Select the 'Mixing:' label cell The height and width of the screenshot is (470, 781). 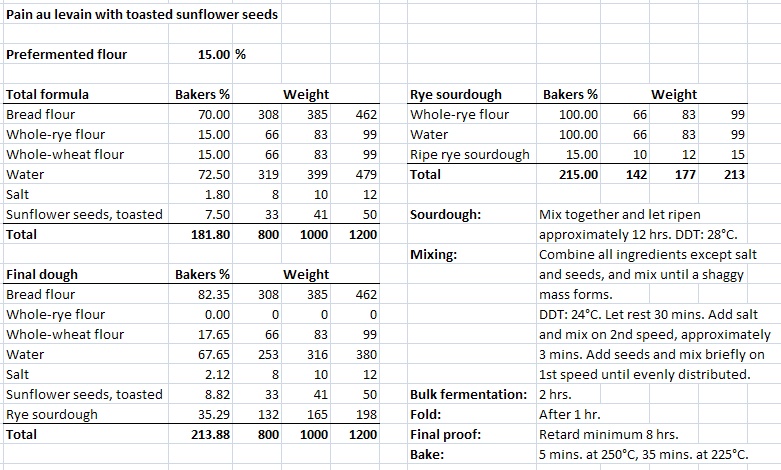tap(434, 254)
